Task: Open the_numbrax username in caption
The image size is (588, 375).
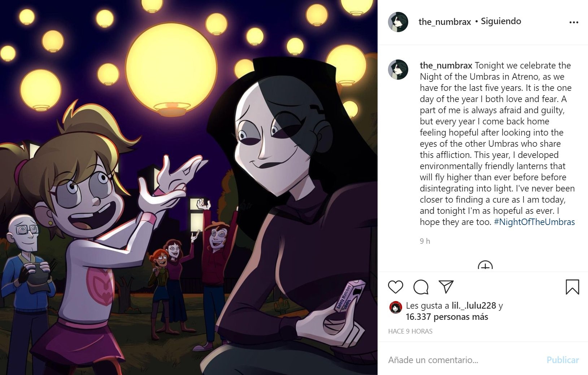Action: [446, 65]
